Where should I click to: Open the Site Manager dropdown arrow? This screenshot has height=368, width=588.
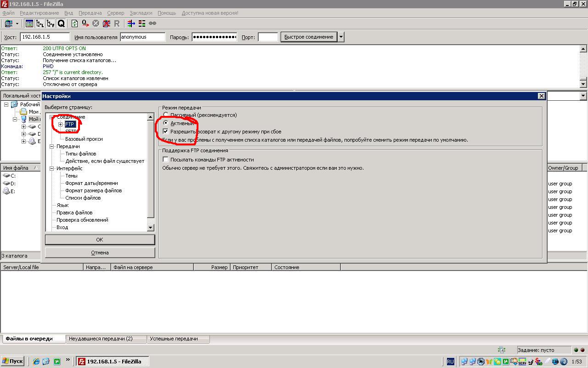point(17,23)
